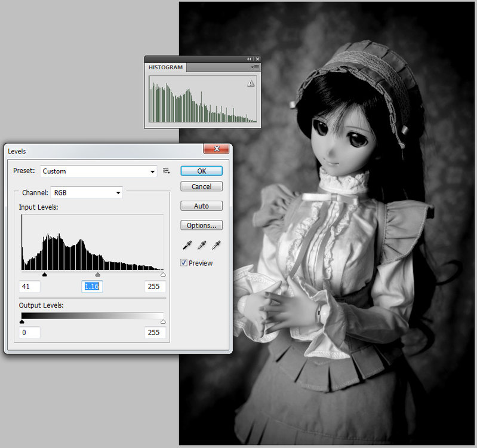Open the Options... dialog
477x448 pixels.
pyautogui.click(x=201, y=226)
